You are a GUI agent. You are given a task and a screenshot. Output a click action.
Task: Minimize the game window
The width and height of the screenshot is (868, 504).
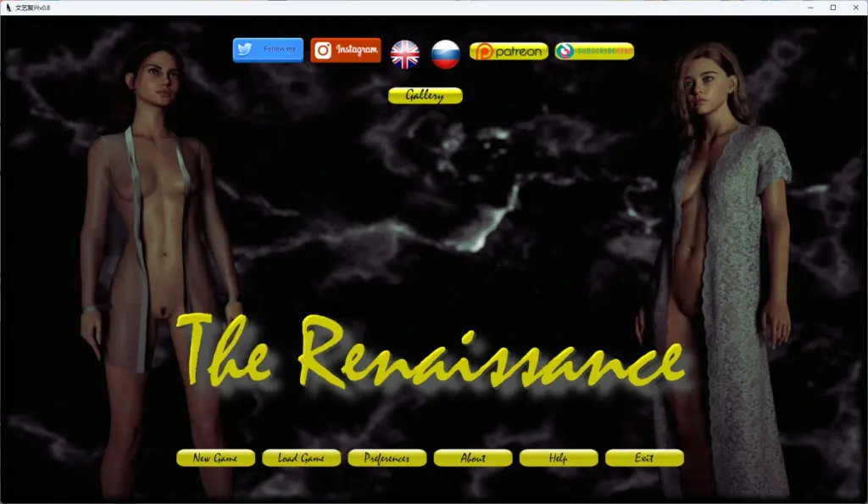click(810, 8)
